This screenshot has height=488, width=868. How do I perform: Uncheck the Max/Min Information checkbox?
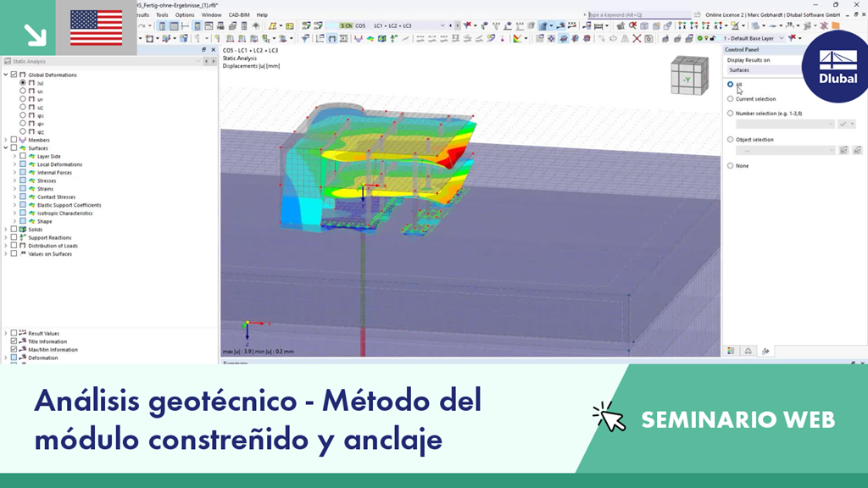pyautogui.click(x=13, y=350)
